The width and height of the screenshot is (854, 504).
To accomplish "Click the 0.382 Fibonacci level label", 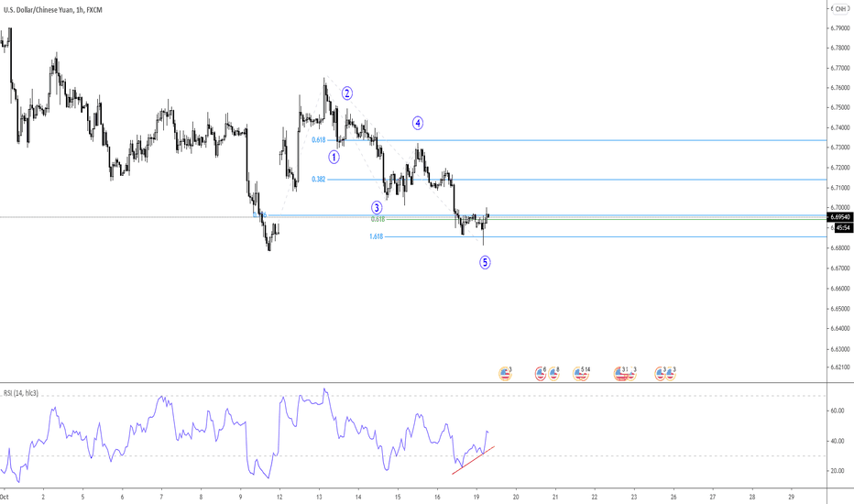I will [x=319, y=180].
